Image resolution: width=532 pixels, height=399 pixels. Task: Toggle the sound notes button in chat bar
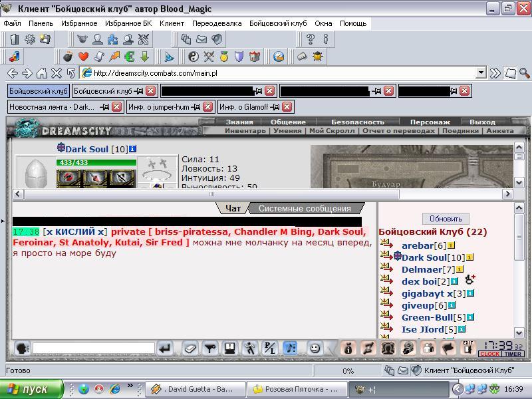tap(290, 348)
